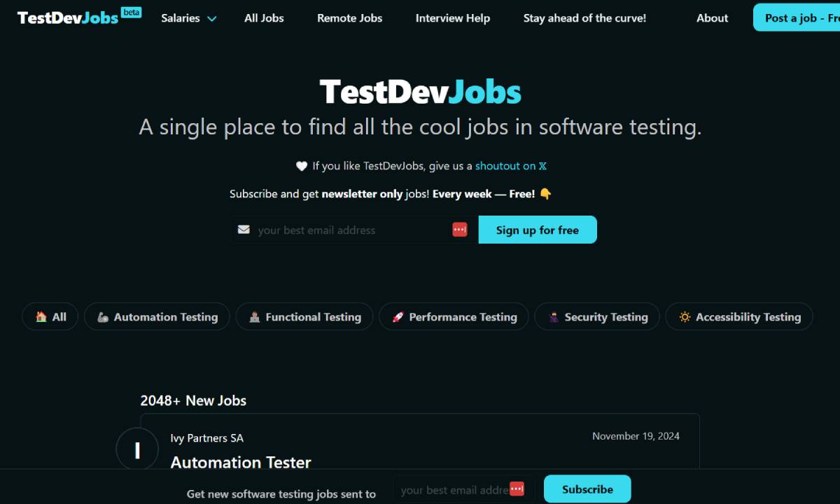Click the Post a job button
The width and height of the screenshot is (840, 504).
pyautogui.click(x=797, y=17)
